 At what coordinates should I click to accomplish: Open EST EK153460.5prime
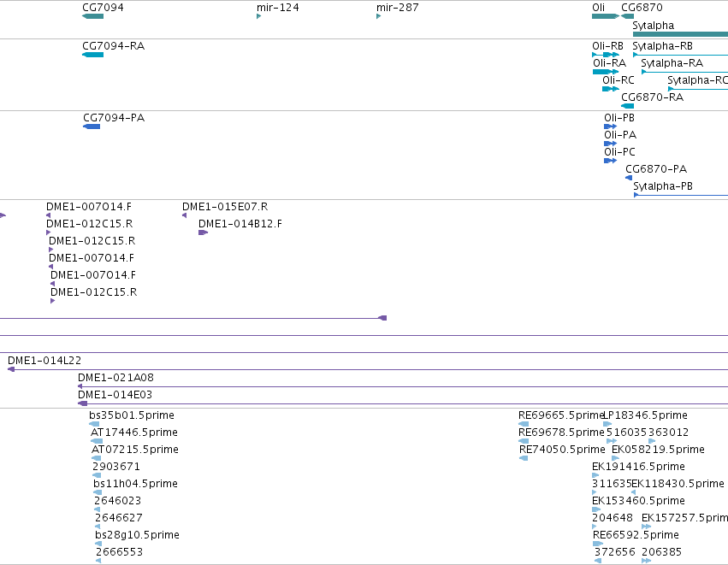click(x=596, y=509)
